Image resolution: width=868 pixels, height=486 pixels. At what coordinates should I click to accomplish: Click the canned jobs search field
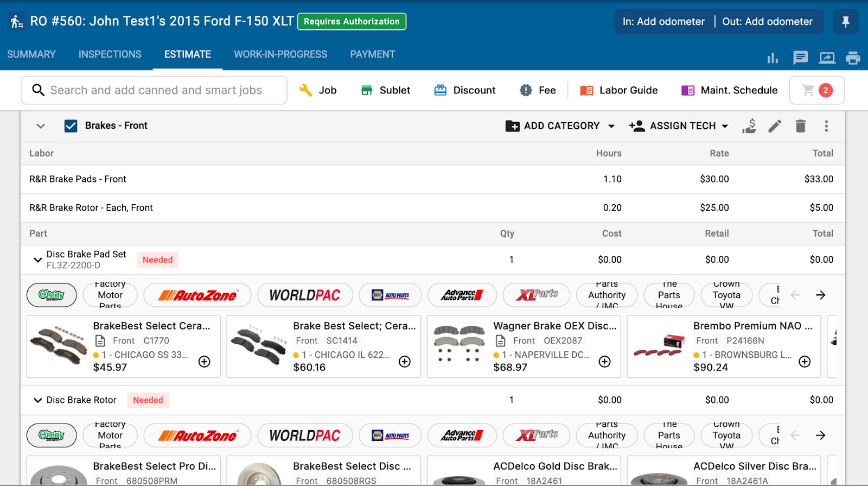155,90
